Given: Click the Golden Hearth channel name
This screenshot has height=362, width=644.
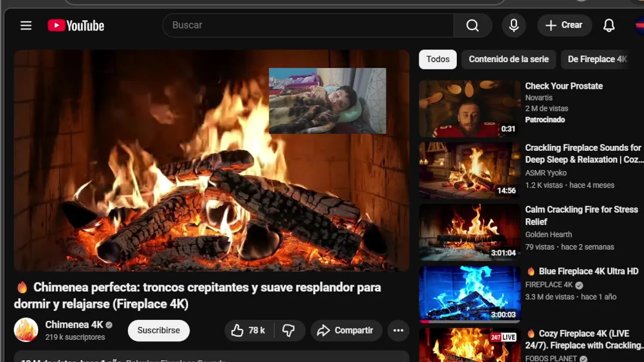Looking at the screenshot, I should (548, 235).
